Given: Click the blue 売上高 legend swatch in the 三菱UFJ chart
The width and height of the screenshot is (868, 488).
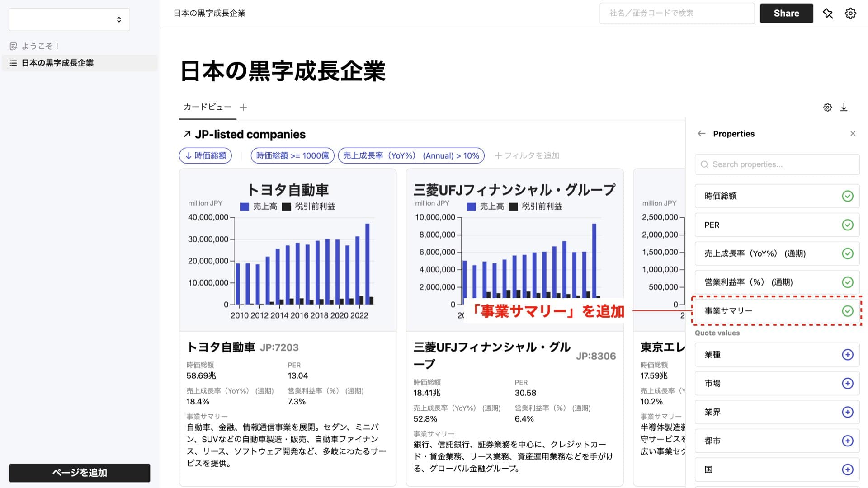Looking at the screenshot, I should tap(471, 206).
